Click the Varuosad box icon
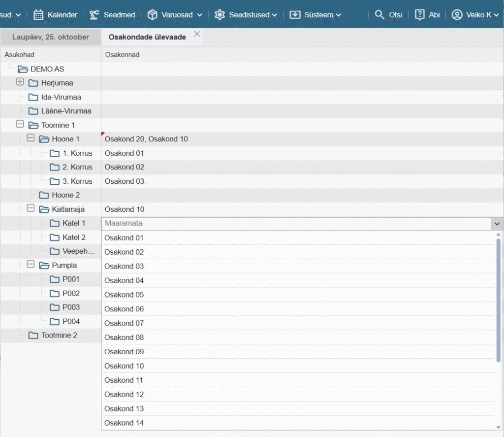The image size is (504, 437). pos(153,15)
